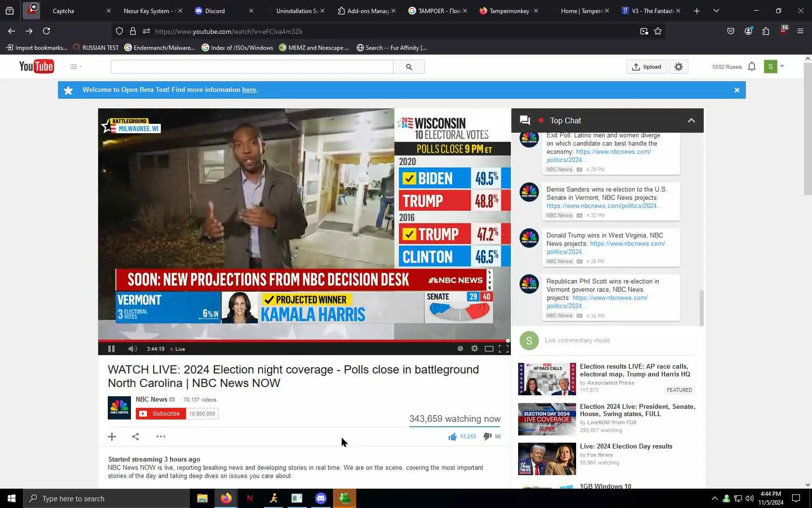The image size is (812, 508).
Task: Click the site lock icon
Action: 133,31
